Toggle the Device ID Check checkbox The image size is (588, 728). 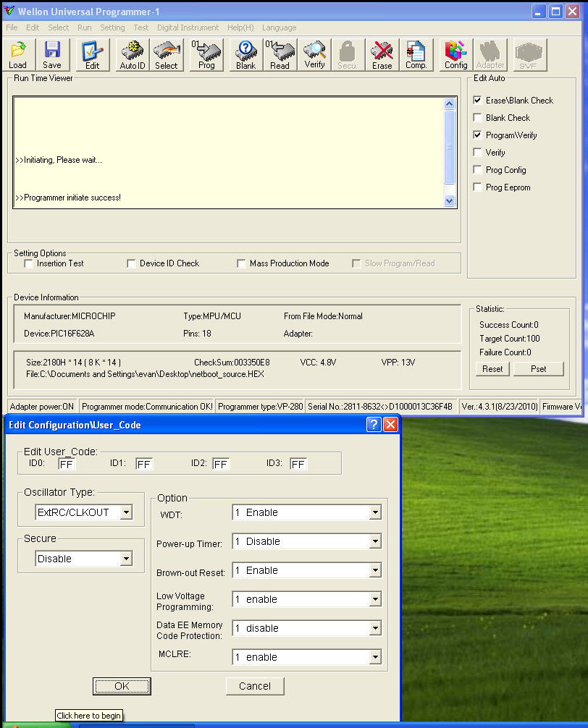click(x=131, y=263)
